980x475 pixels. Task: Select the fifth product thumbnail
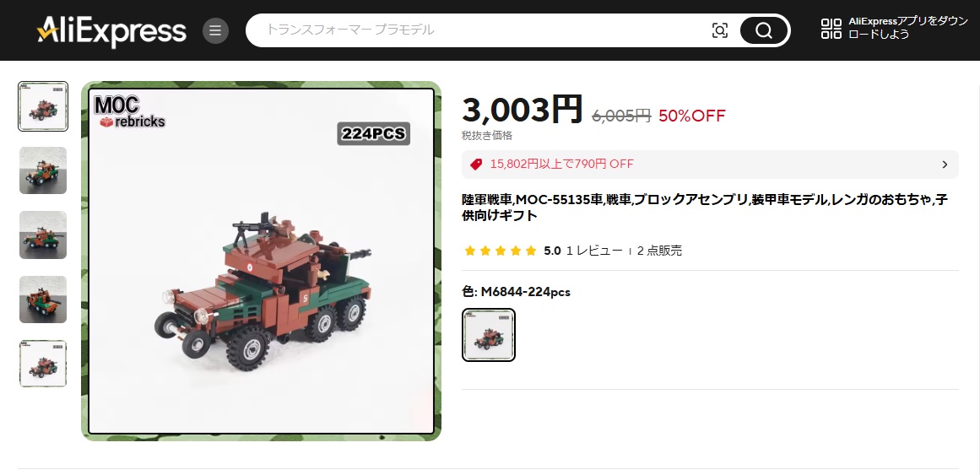pos(43,364)
